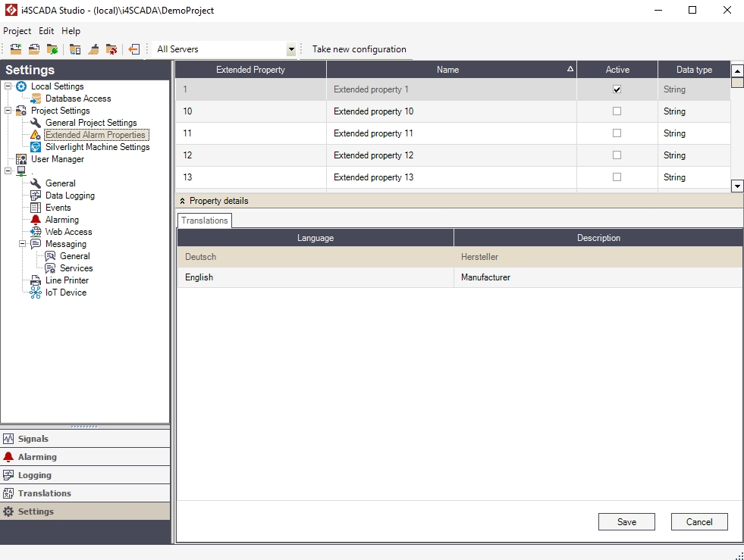Enable Active checkbox for Extended property 10
The image size is (744, 560).
[617, 111]
